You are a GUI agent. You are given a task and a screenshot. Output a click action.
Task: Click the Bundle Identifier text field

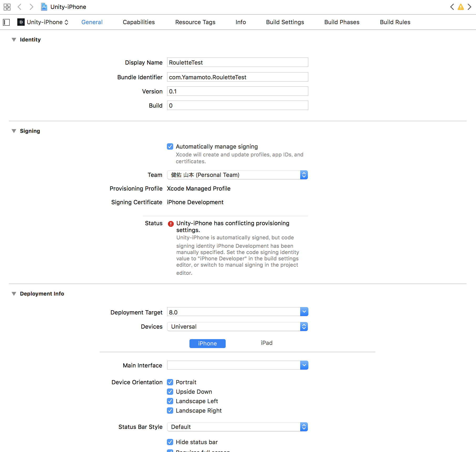click(237, 77)
